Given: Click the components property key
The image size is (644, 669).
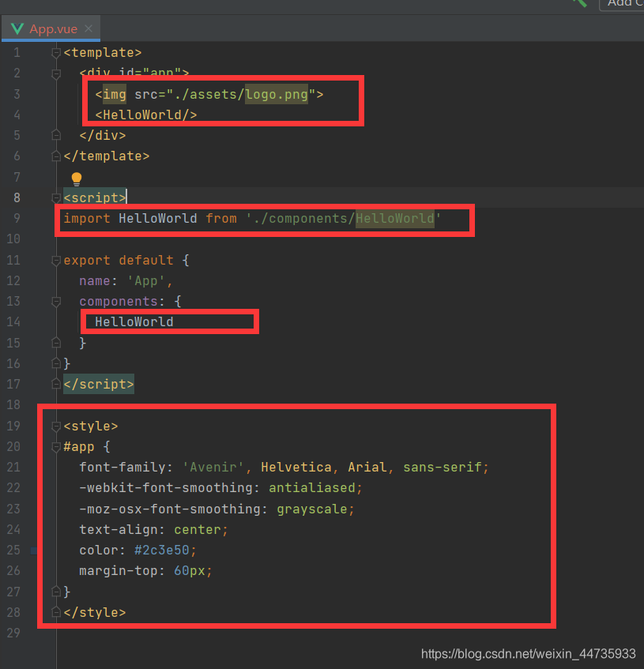Looking at the screenshot, I should click(x=119, y=302).
